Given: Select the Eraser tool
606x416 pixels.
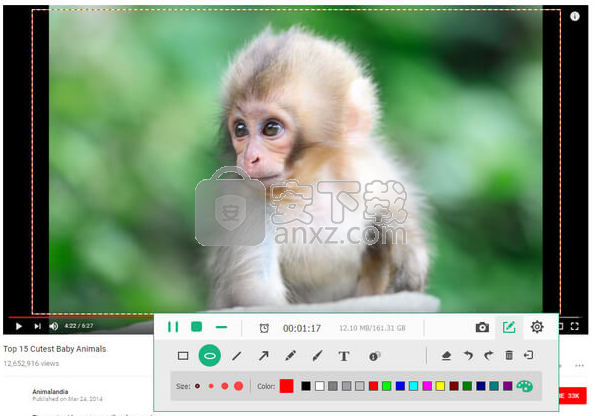Looking at the screenshot, I should point(446,355).
